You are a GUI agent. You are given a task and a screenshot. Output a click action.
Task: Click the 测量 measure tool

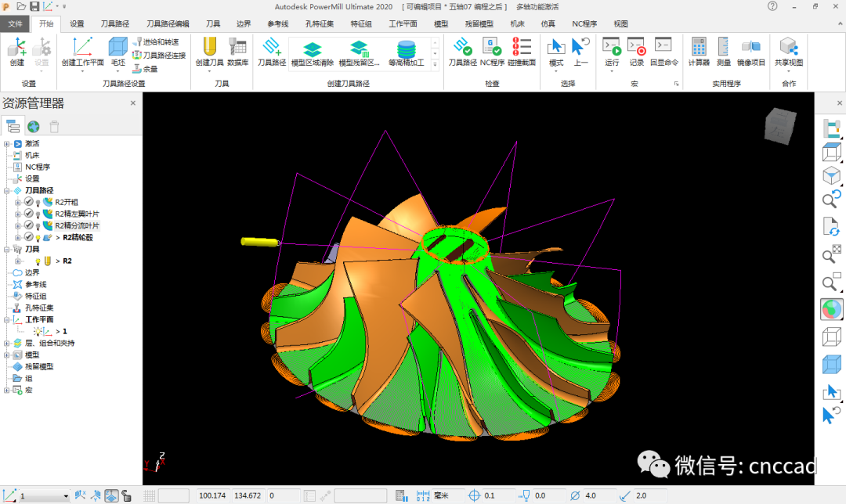(724, 48)
